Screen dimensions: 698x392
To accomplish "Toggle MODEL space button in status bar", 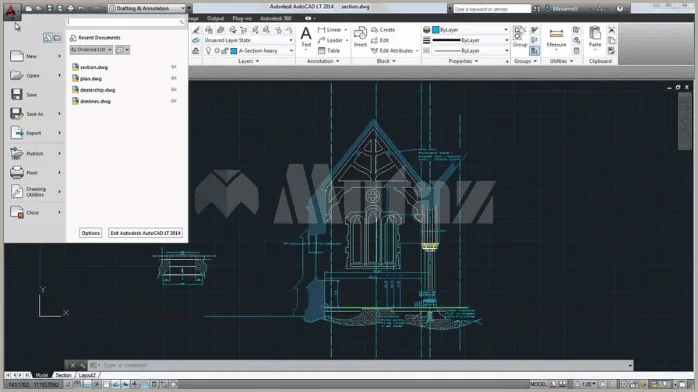I will [538, 384].
